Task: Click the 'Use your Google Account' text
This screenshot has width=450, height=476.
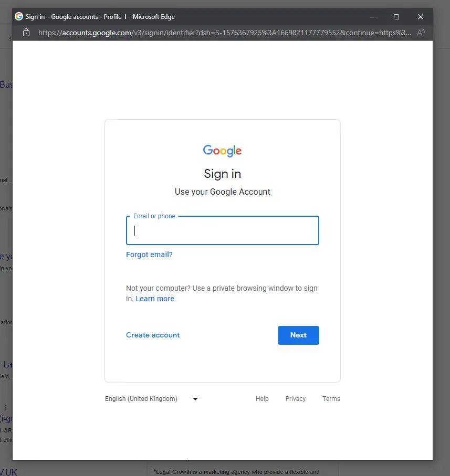Action: coord(222,192)
